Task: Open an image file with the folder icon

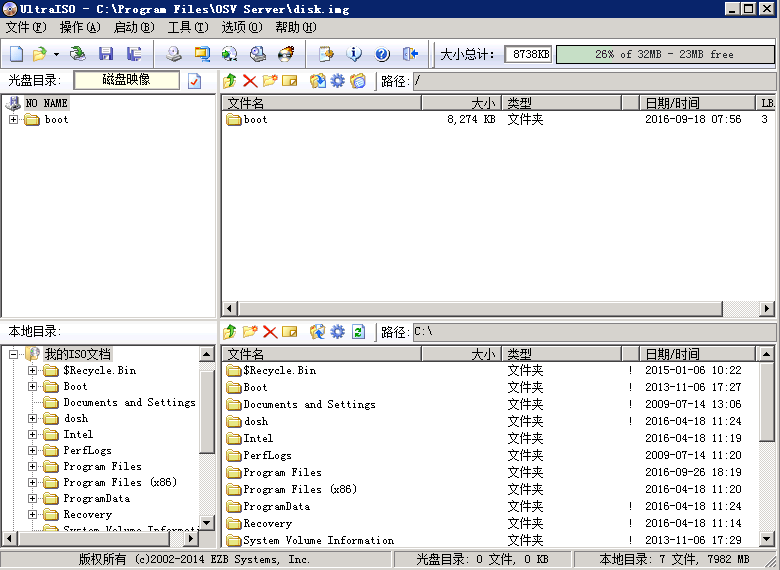Action: [x=39, y=54]
